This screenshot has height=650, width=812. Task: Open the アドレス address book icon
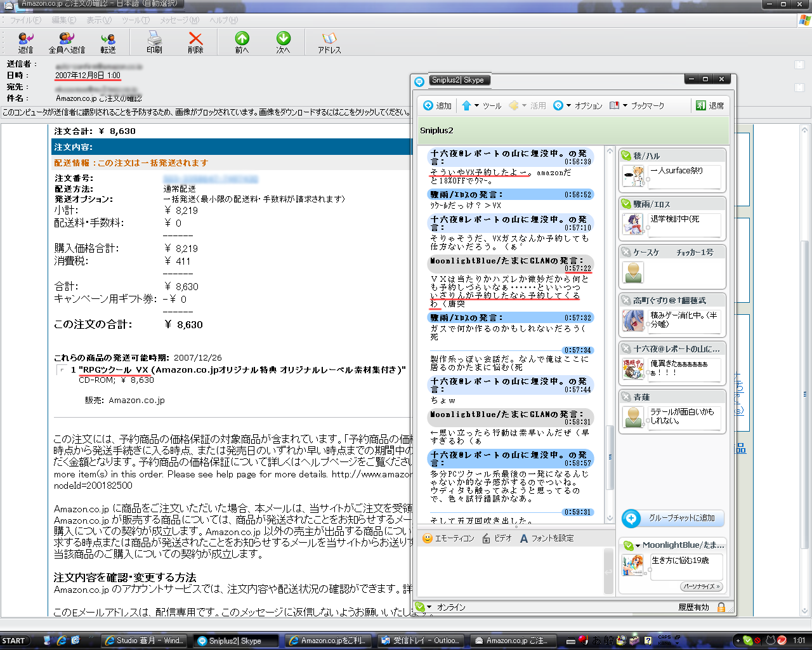coord(329,39)
